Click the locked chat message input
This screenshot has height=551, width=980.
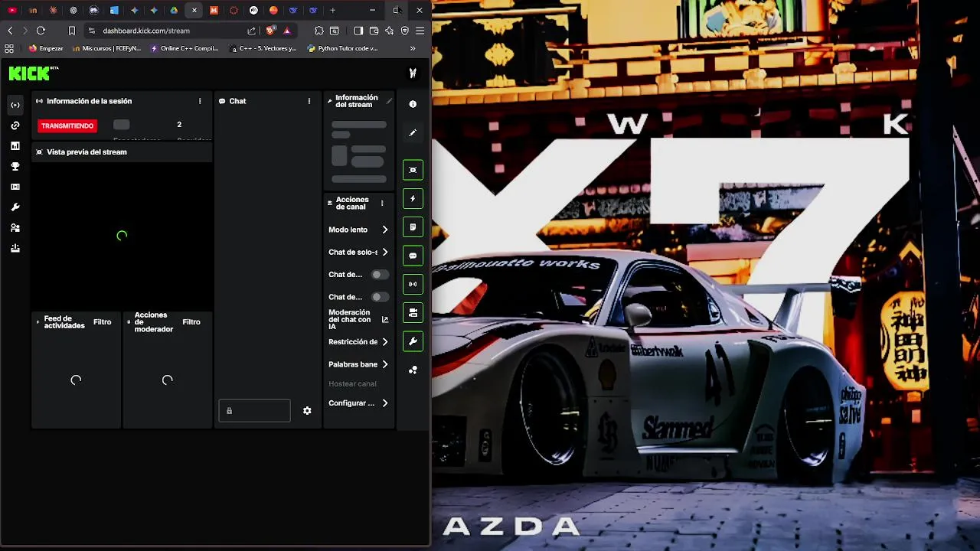(254, 411)
